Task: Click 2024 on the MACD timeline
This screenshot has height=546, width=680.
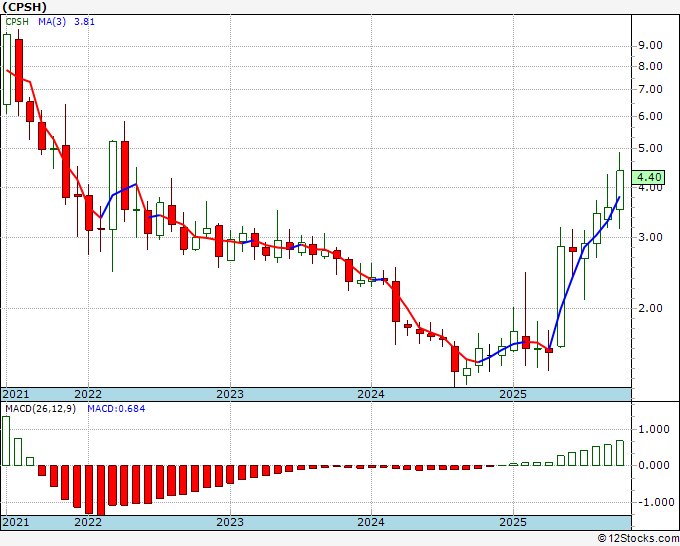Action: (x=371, y=522)
